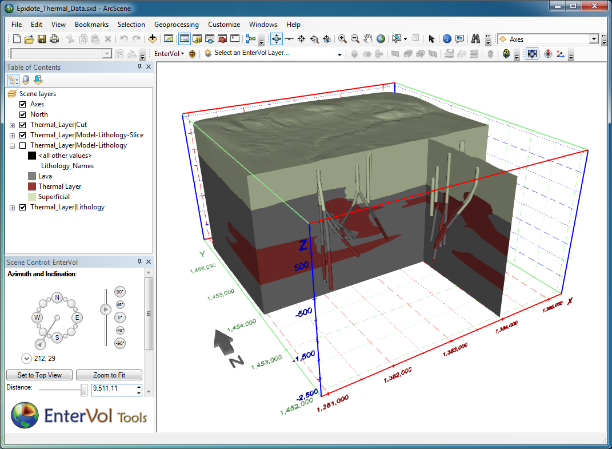
Task: Print the scene with printer icon
Action: point(54,39)
